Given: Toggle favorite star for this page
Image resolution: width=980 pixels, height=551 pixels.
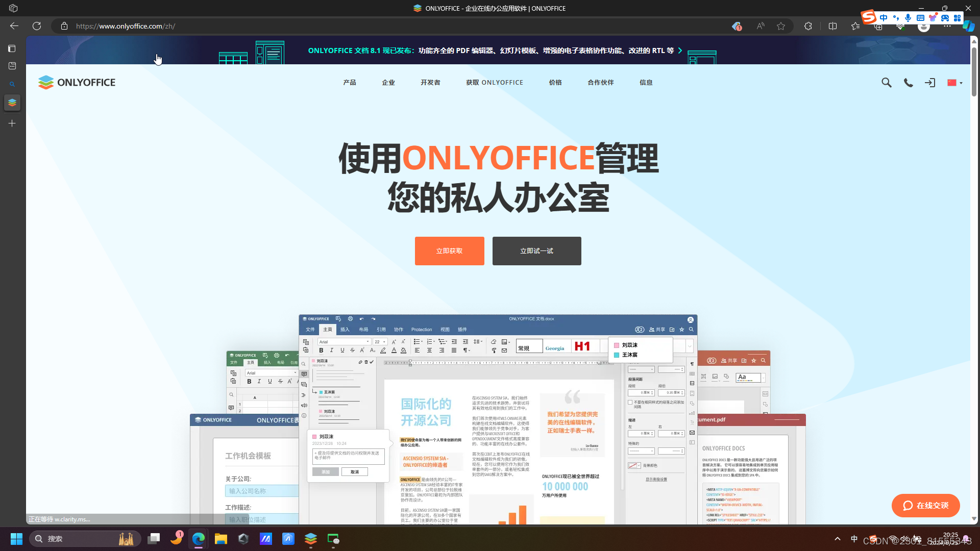Looking at the screenshot, I should 781,26.
